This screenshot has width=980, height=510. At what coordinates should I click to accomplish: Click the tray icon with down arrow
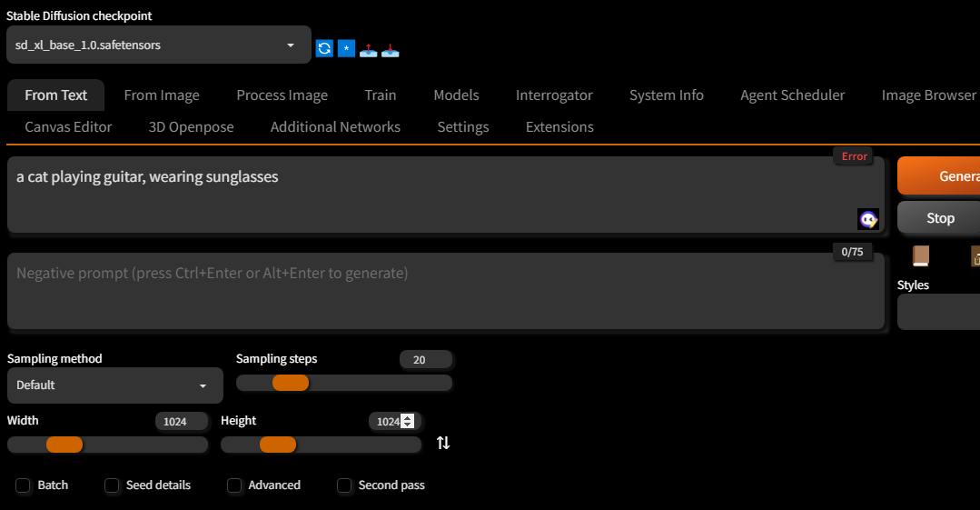[x=390, y=49]
